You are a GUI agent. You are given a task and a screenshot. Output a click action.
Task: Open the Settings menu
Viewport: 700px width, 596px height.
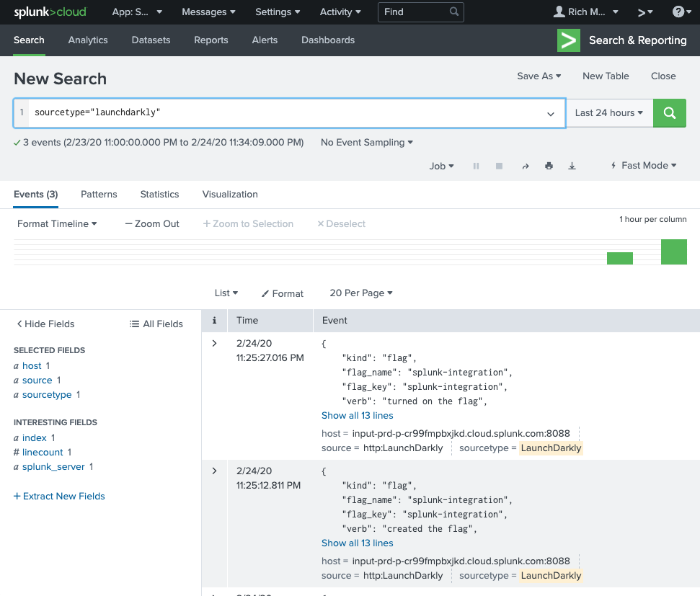coord(277,12)
